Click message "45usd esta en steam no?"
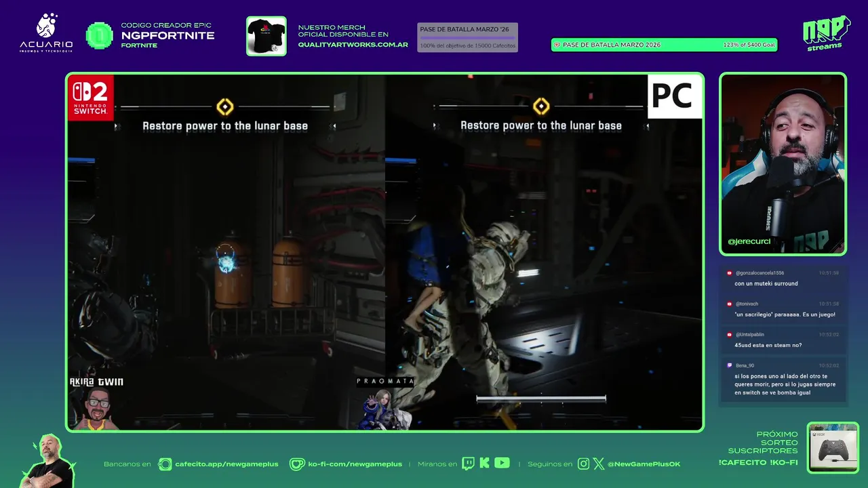The height and width of the screenshot is (488, 868). tap(768, 345)
